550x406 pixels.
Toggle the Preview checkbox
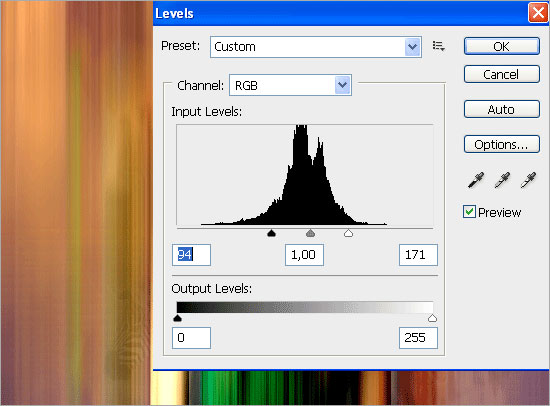click(469, 212)
